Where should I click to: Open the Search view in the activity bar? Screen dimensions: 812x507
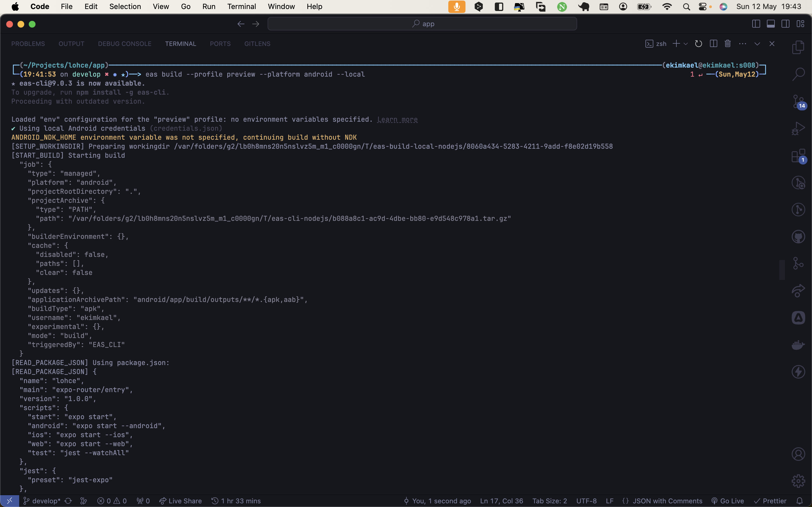click(798, 73)
